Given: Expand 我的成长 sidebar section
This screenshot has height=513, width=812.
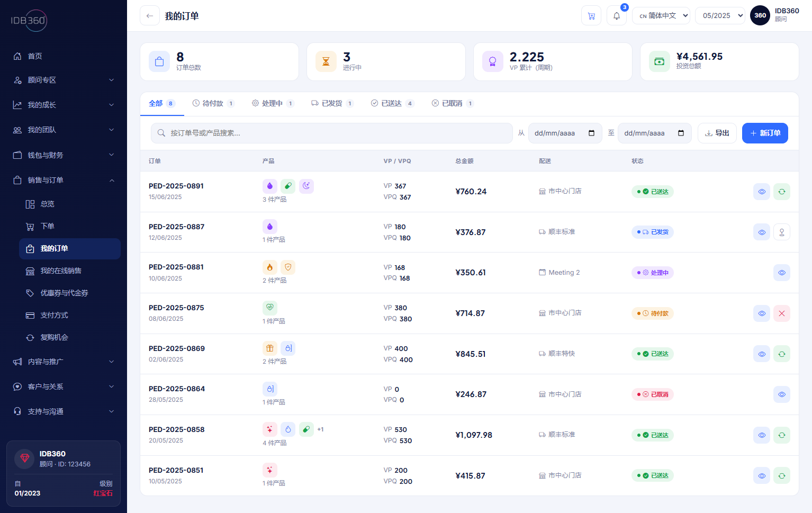Looking at the screenshot, I should click(x=64, y=105).
